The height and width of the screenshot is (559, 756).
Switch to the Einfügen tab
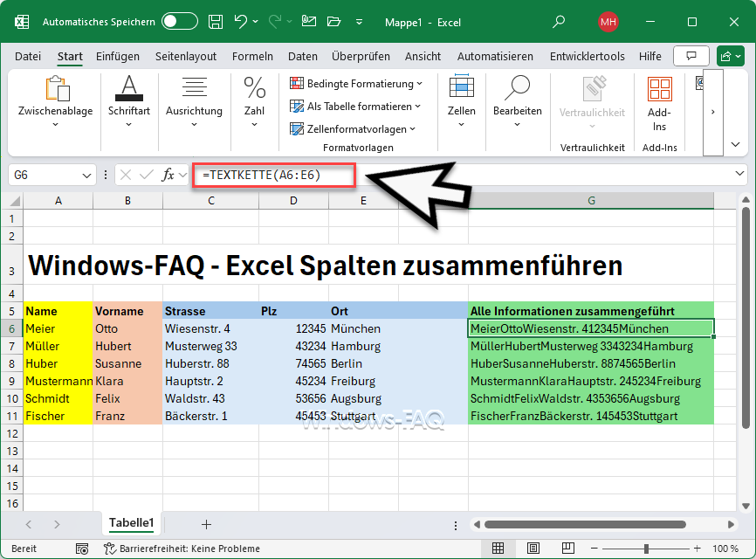(118, 57)
